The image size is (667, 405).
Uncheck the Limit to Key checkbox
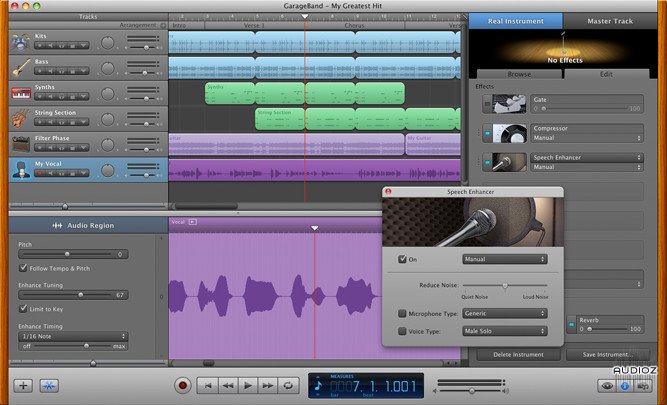point(23,309)
